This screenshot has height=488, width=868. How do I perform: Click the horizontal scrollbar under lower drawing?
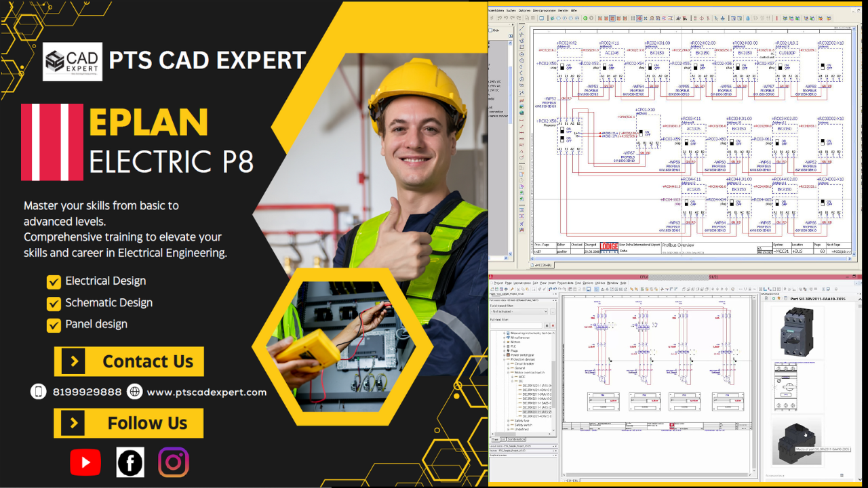tap(658, 474)
